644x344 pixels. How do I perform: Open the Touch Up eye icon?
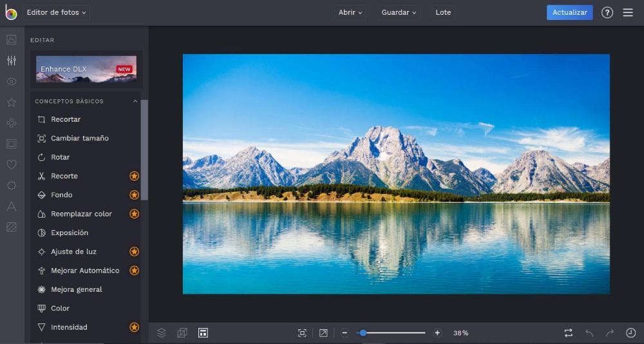[x=11, y=82]
